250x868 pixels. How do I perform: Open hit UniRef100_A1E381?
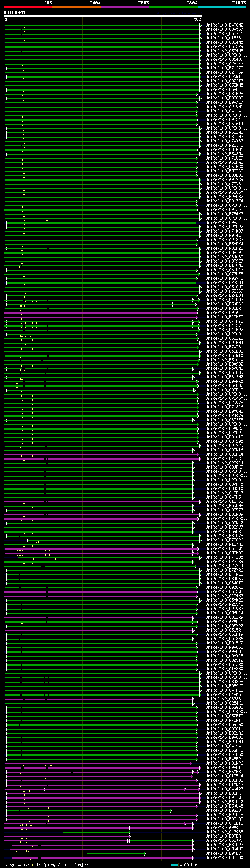tap(224, 38)
